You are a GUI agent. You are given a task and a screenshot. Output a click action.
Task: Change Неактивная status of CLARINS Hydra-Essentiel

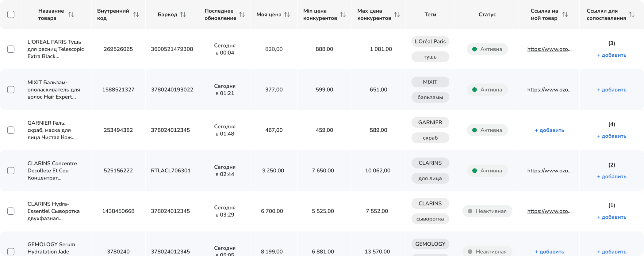(x=487, y=211)
